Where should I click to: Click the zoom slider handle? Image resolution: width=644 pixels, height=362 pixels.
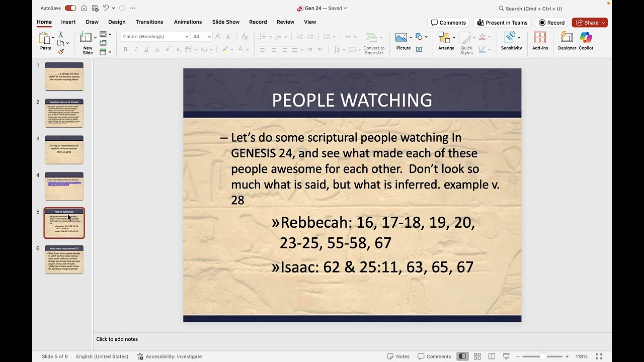(543, 356)
